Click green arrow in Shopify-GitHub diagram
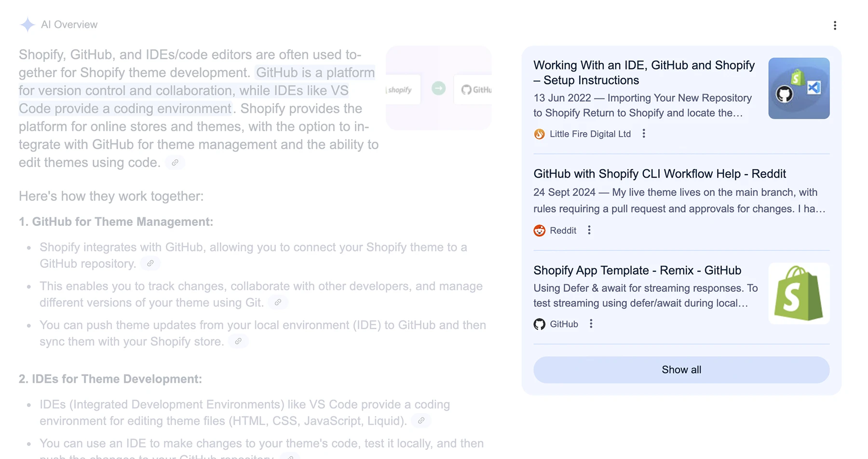 pos(438,89)
